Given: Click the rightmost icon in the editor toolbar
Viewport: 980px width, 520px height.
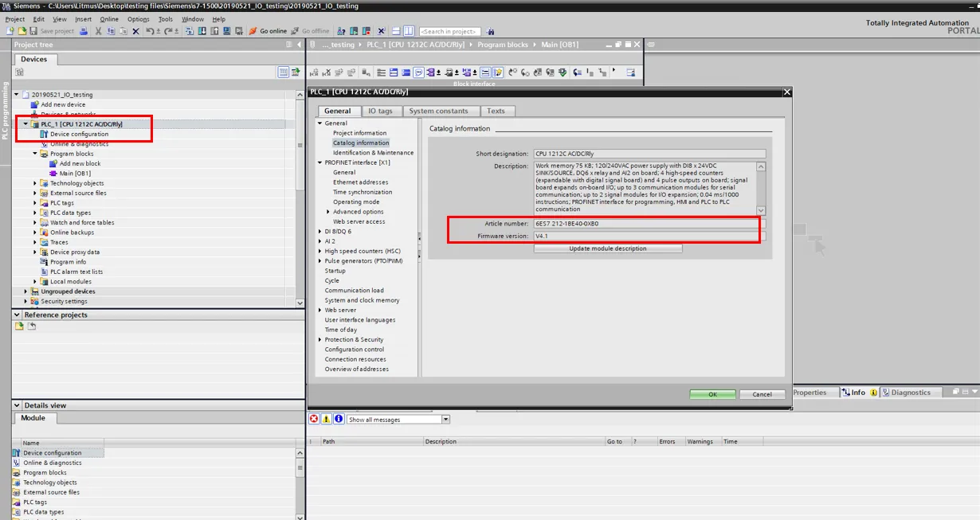Looking at the screenshot, I should point(630,72).
